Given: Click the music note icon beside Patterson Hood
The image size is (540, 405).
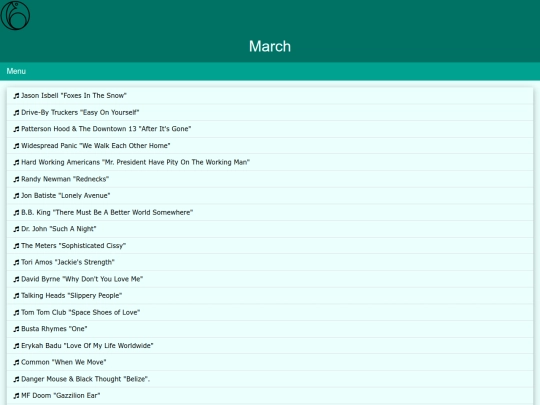Looking at the screenshot, I should click(16, 129).
